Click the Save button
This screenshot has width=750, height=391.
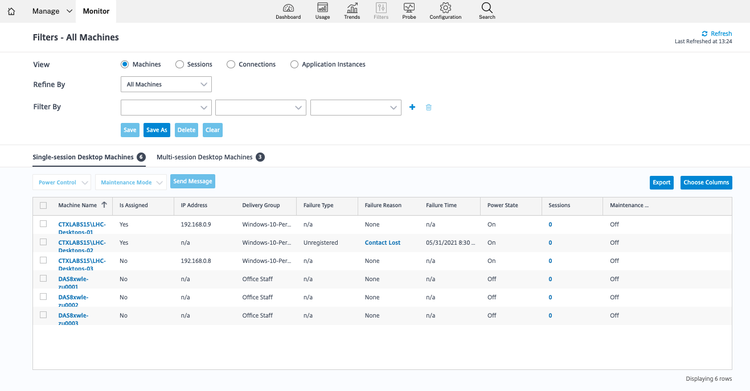click(130, 130)
